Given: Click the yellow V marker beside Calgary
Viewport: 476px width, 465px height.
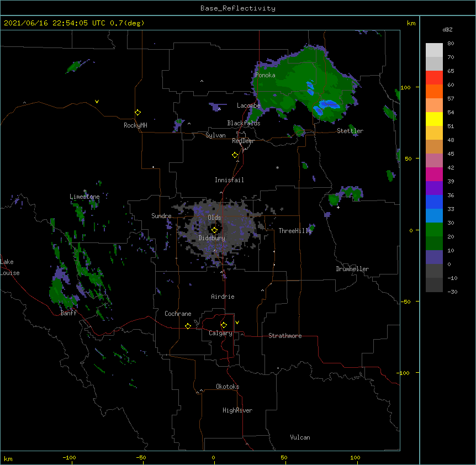Looking at the screenshot, I should point(237,323).
